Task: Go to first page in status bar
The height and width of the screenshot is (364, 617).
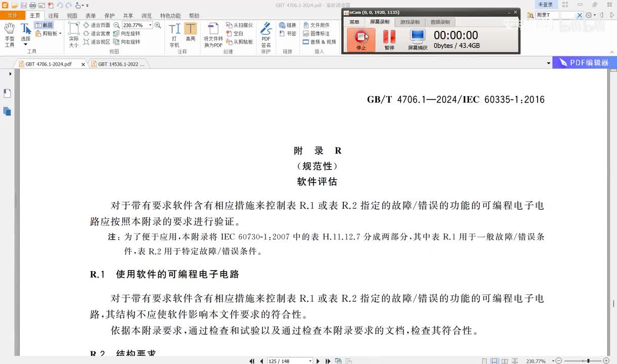Action: pos(252,361)
